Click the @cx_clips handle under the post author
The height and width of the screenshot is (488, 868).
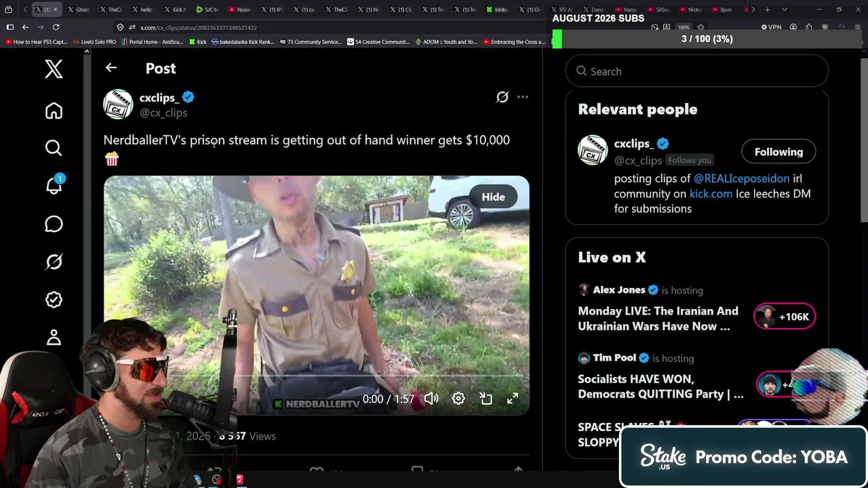pyautogui.click(x=163, y=113)
